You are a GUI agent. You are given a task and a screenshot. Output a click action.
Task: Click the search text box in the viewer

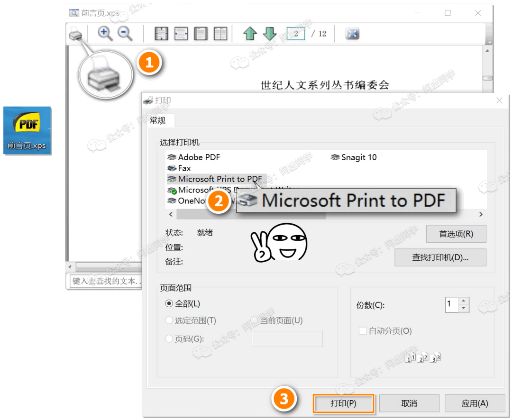(106, 281)
